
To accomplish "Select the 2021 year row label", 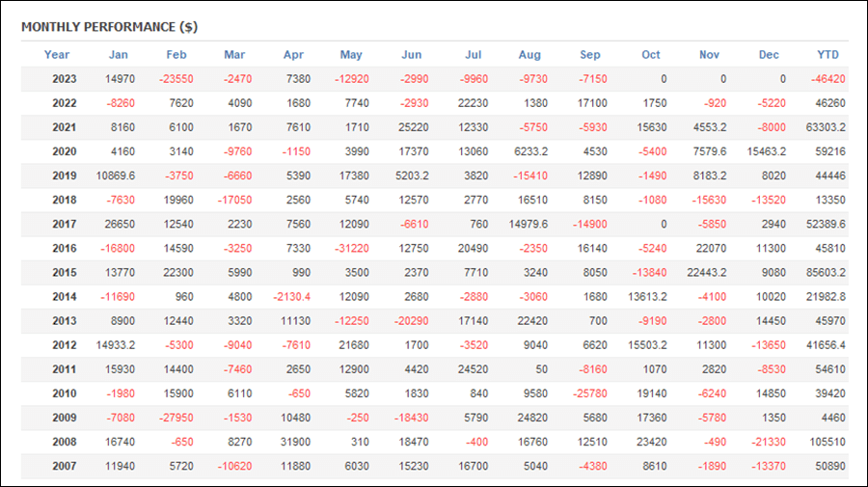I will click(65, 127).
